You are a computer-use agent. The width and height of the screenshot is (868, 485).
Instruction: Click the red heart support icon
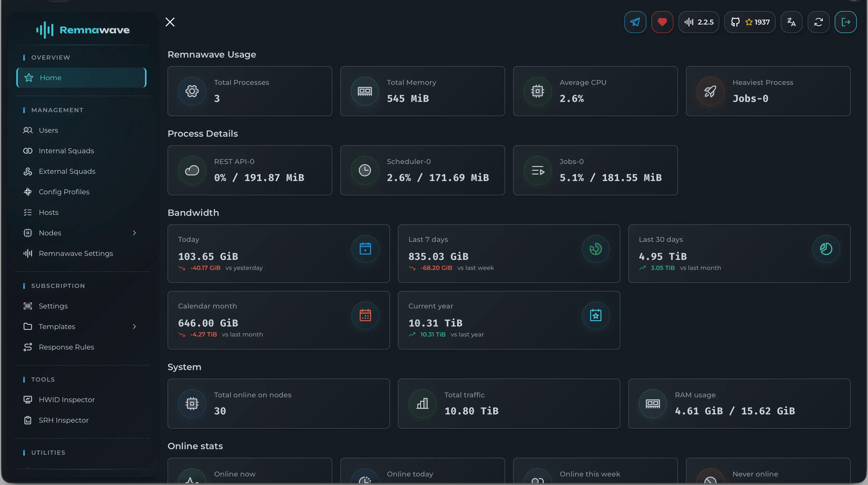point(662,22)
